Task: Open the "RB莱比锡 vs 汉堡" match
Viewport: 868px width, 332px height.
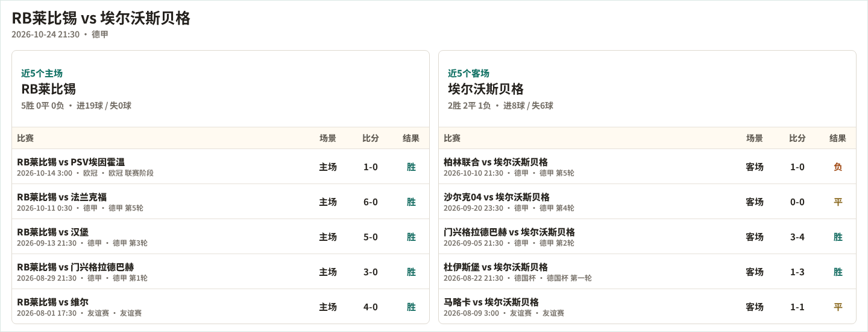Action: click(52, 232)
